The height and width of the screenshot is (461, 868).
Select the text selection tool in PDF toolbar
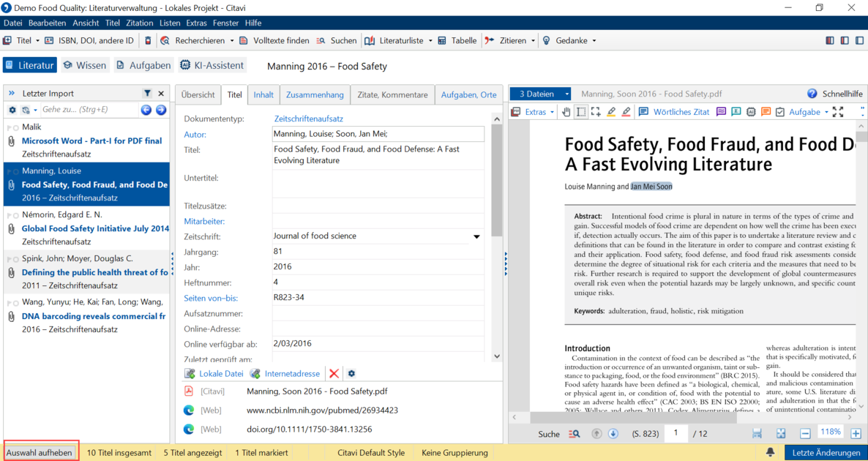pos(581,112)
